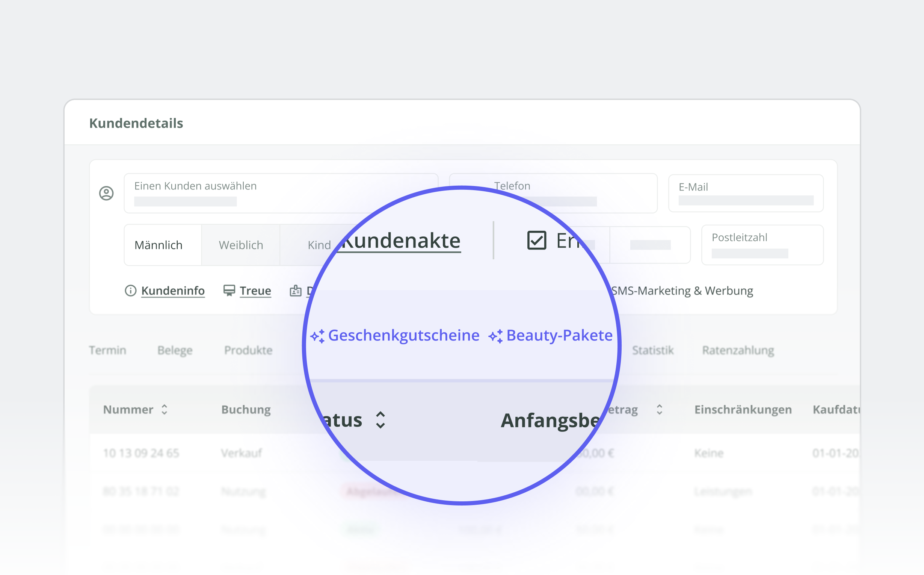Viewport: 924px width, 575px height.
Task: Click the Postleitzahl input field
Action: tap(762, 245)
